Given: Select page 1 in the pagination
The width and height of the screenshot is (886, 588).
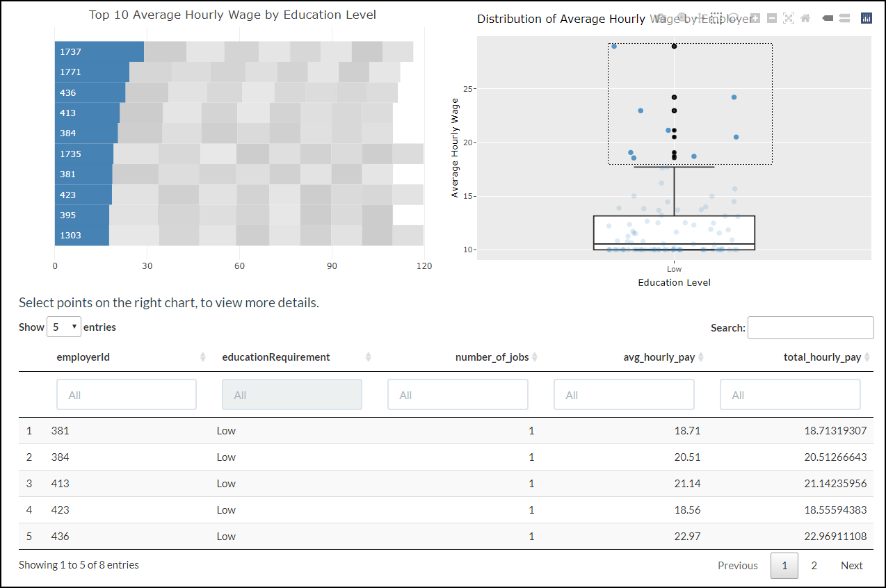Looking at the screenshot, I should click(x=784, y=566).
